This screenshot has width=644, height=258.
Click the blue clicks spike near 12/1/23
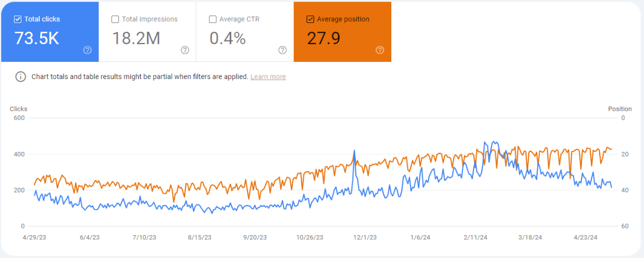click(x=354, y=151)
